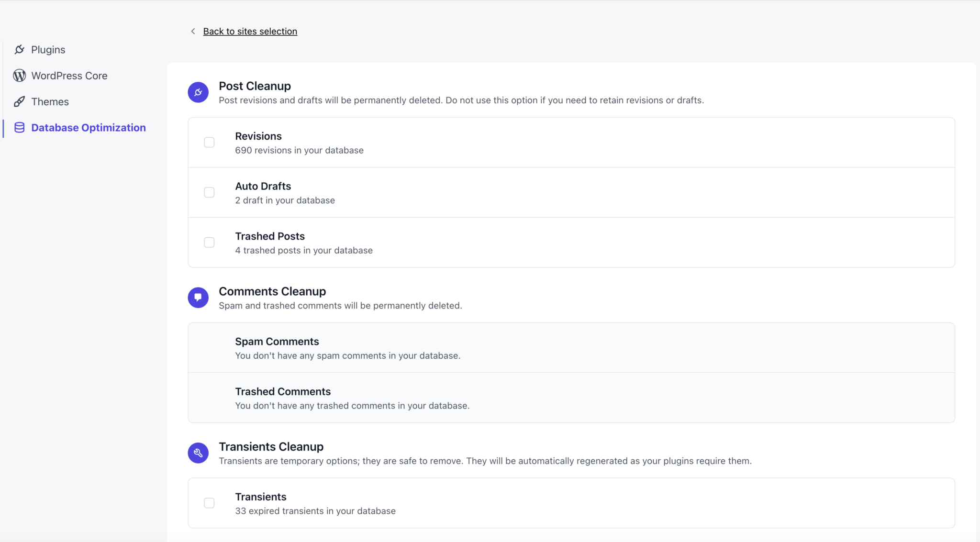Click the Transients Cleanup wrench icon

tap(198, 453)
